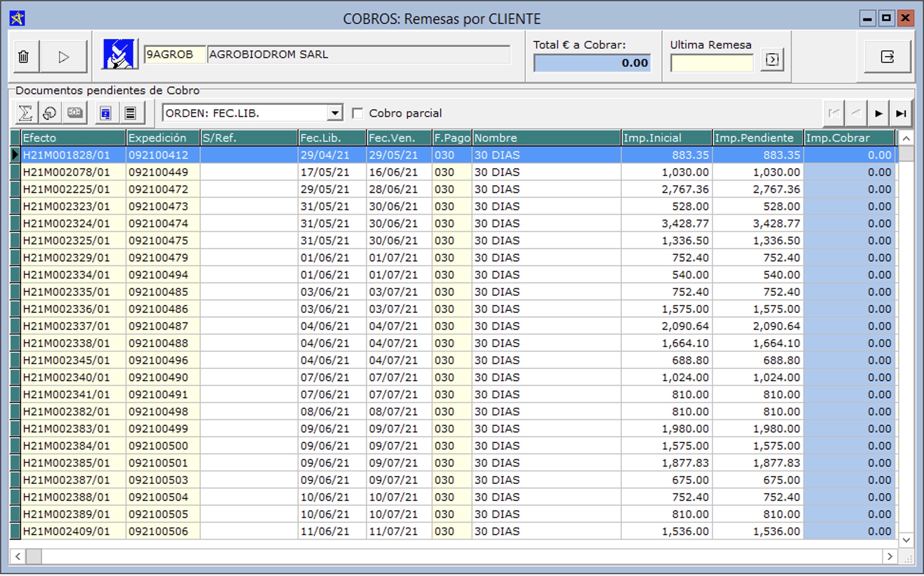Image resolution: width=924 pixels, height=576 pixels.
Task: Click the trash delete icon
Action: click(x=24, y=57)
